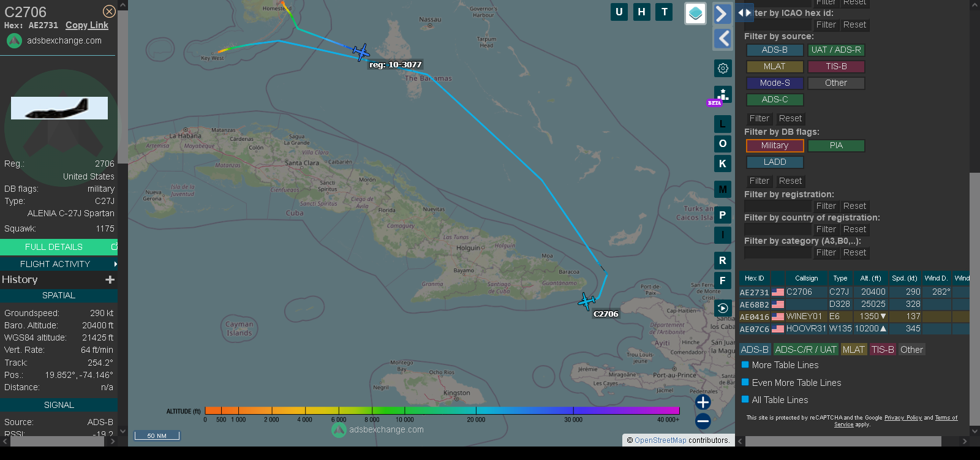980x460 pixels.
Task: Open the Privacy Policy link
Action: coord(903,418)
